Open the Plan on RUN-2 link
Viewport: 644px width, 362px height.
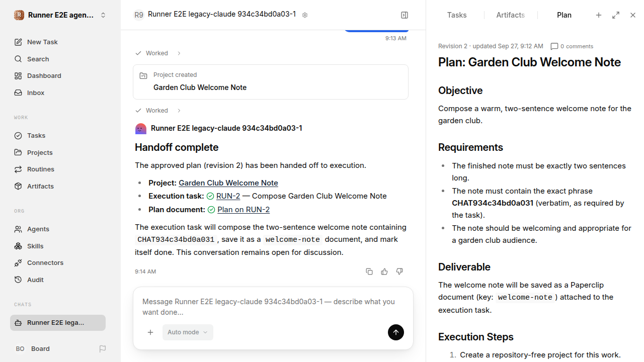244,210
